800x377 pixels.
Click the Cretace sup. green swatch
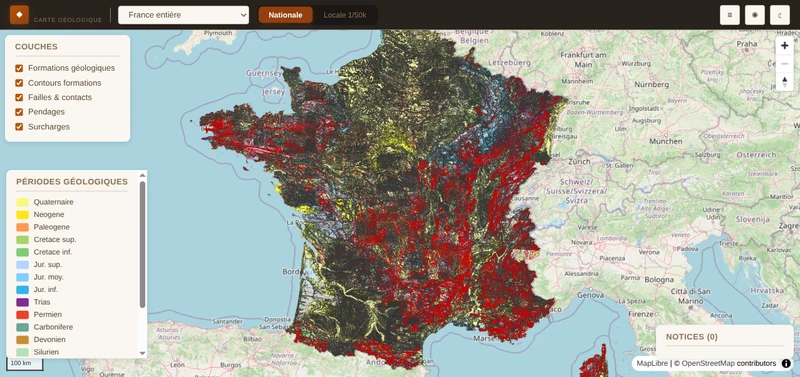click(x=22, y=240)
